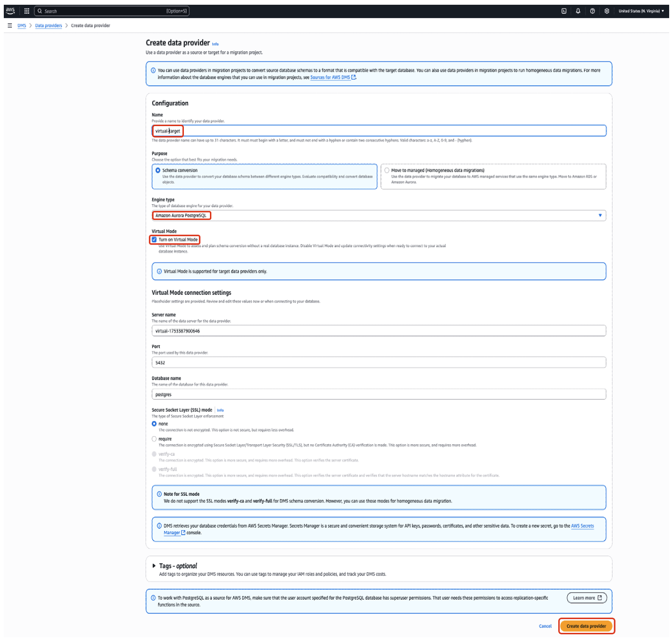Select the verify-full SSL mode radio

(x=154, y=469)
